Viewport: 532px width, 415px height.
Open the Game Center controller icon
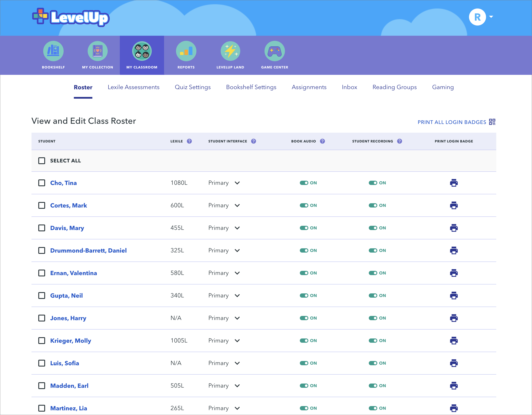275,51
